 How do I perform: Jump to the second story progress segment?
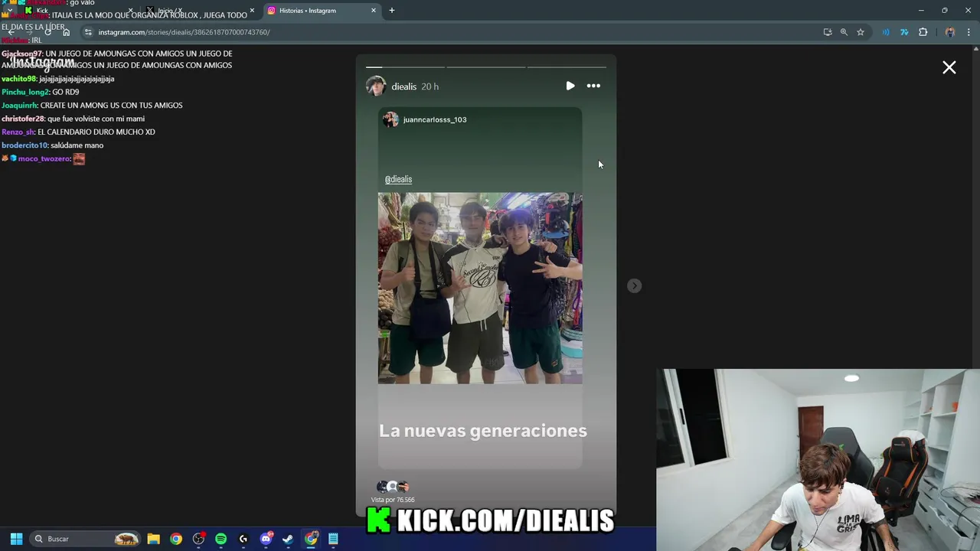[x=485, y=67]
